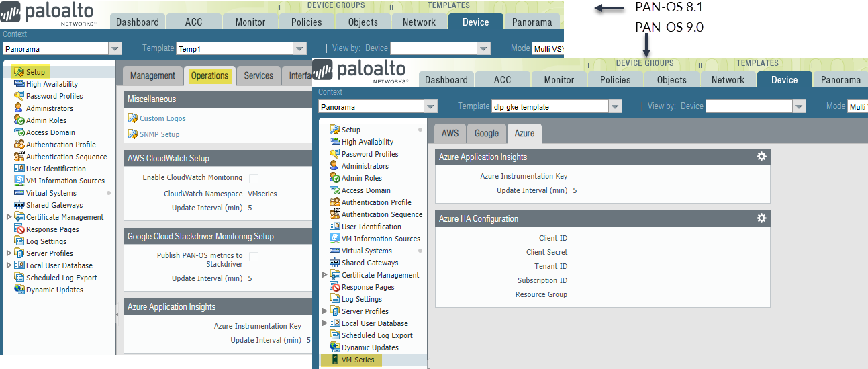Click SNMP Setup icon in Miscellaneous section
The height and width of the screenshot is (369, 868).
tap(132, 134)
